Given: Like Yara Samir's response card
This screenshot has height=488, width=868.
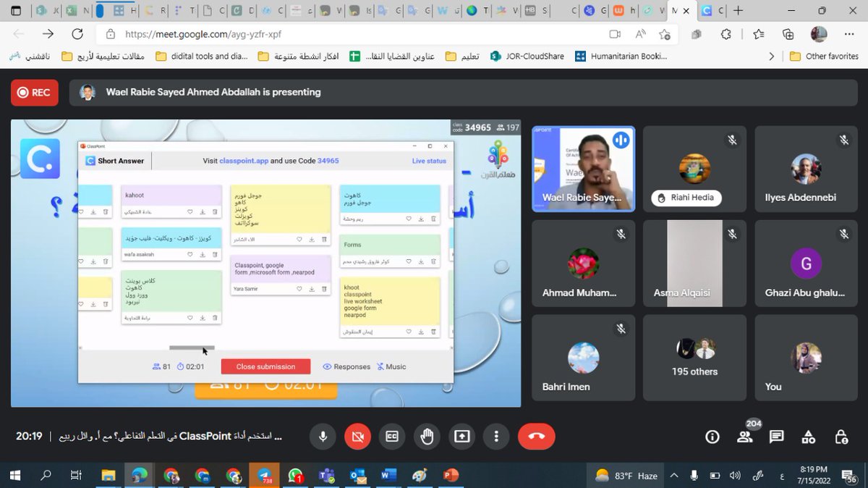Looking at the screenshot, I should (x=300, y=289).
